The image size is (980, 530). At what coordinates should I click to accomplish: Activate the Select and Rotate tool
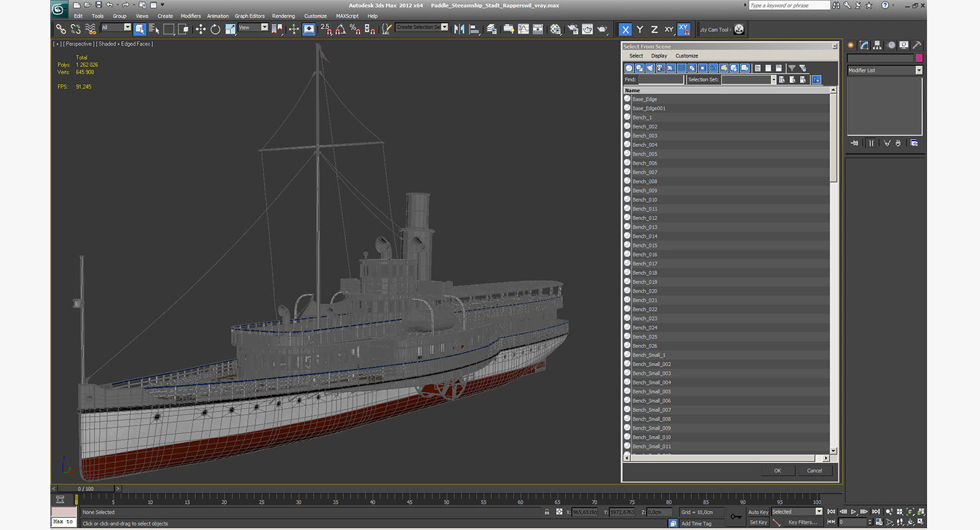tap(215, 29)
